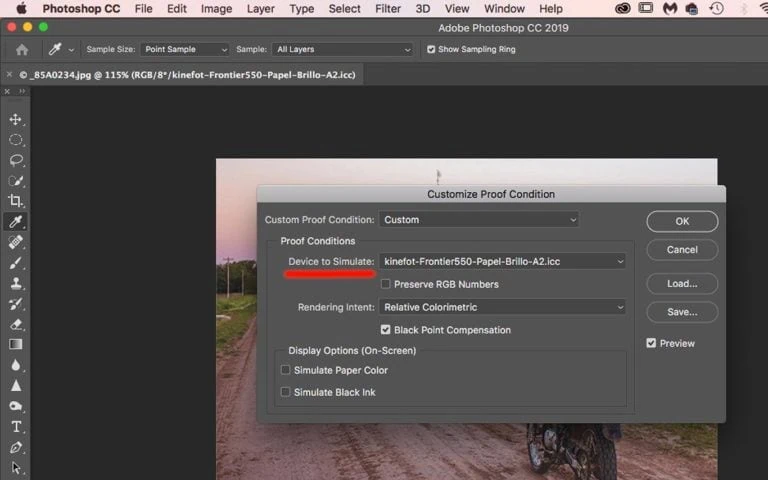Toggle Show Sampling Ring checkbox
768x480 pixels.
pos(431,49)
